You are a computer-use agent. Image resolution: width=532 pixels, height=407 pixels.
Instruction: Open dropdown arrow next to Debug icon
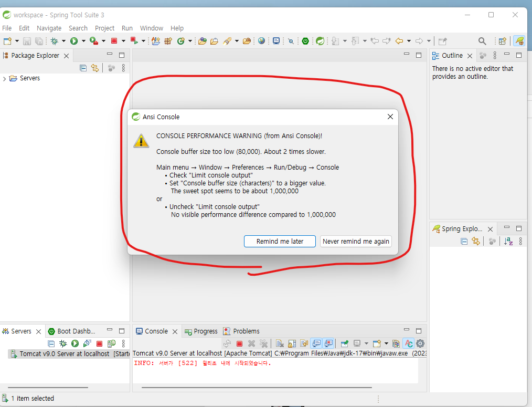(63, 41)
